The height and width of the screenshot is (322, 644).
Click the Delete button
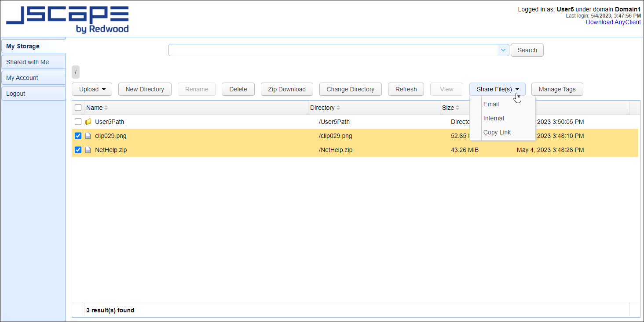[x=238, y=89]
